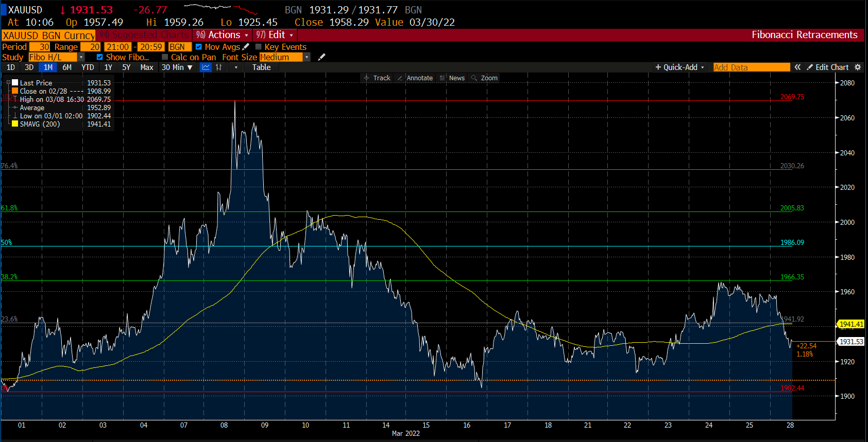Image resolution: width=868 pixels, height=442 pixels.
Task: Open the Actions menu
Action: [223, 35]
